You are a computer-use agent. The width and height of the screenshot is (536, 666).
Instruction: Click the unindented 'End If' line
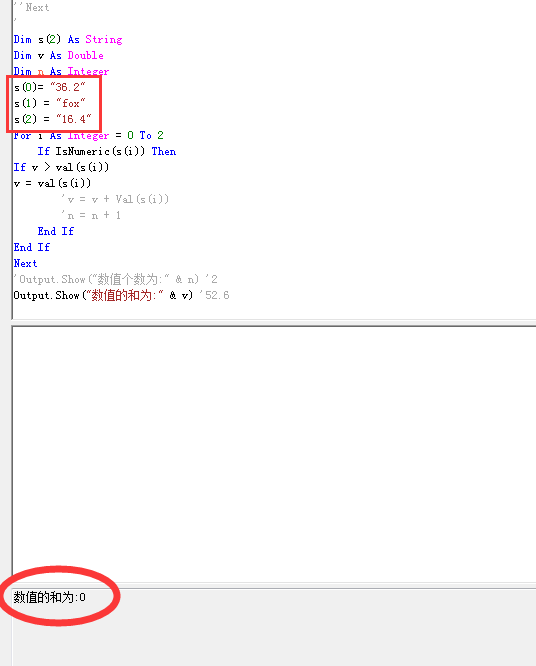[x=32, y=247]
